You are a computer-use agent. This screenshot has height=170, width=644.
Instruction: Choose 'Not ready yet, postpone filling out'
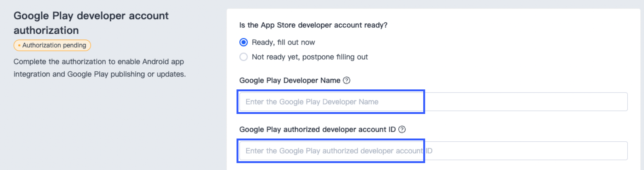pyautogui.click(x=243, y=57)
